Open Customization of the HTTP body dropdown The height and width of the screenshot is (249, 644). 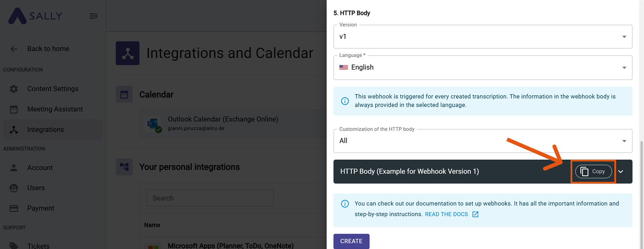tap(482, 141)
